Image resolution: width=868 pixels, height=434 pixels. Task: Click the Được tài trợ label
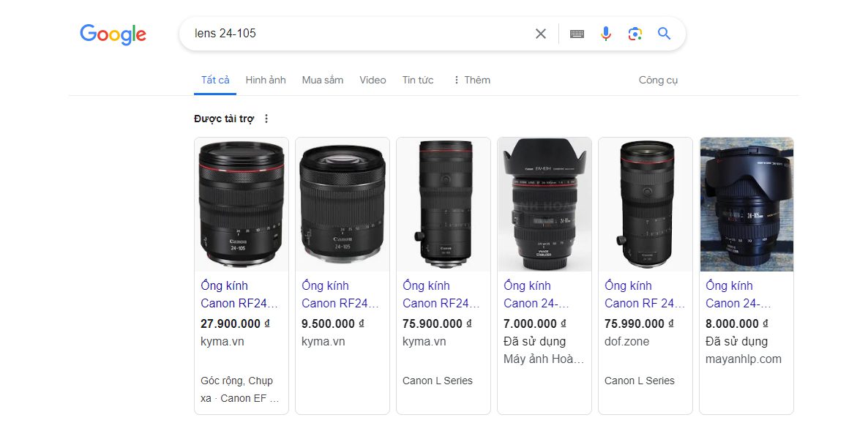(x=224, y=119)
